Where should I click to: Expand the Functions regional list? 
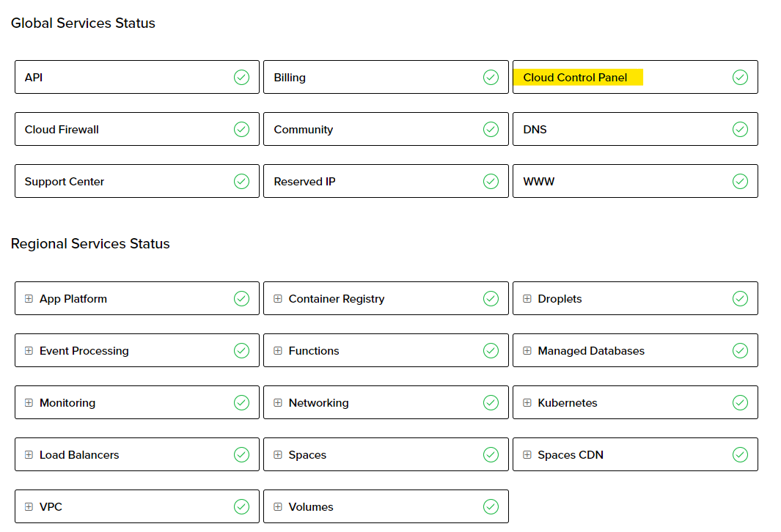pos(278,351)
